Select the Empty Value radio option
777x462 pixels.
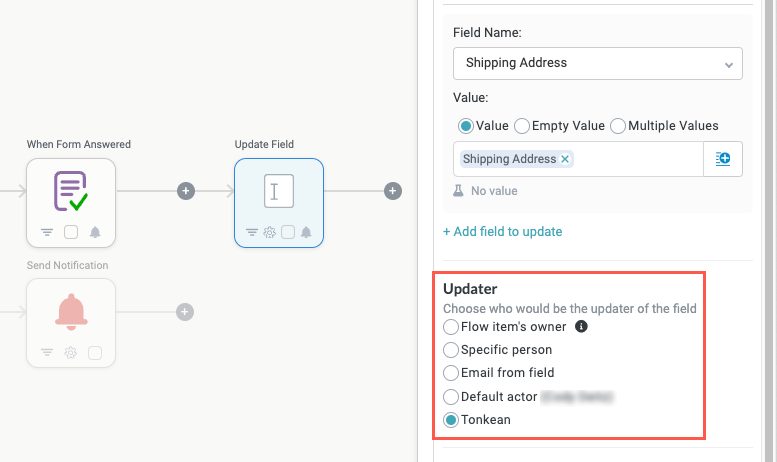pyautogui.click(x=521, y=126)
